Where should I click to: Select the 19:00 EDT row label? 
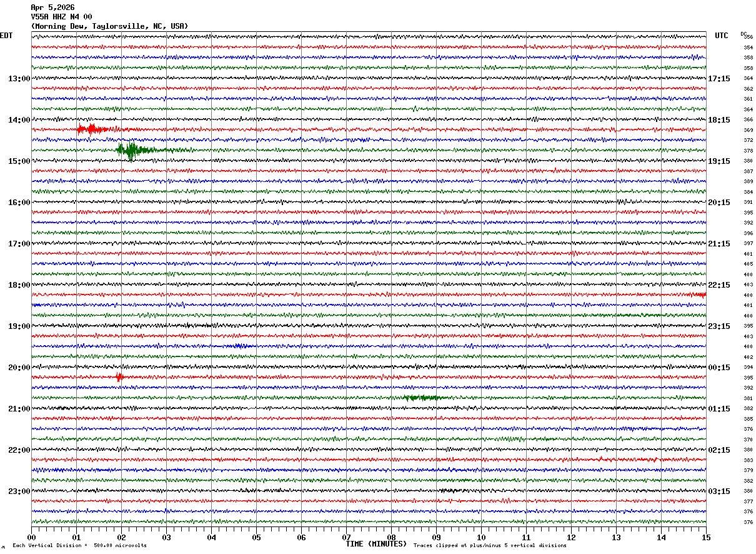[x=19, y=326]
